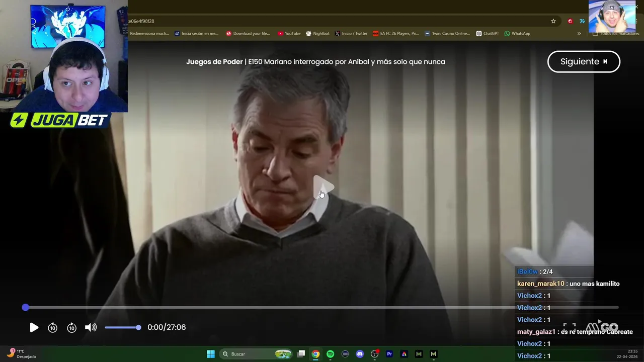Click the blue extension icon in toolbar
Viewport: 644px width, 362px height.
582,21
